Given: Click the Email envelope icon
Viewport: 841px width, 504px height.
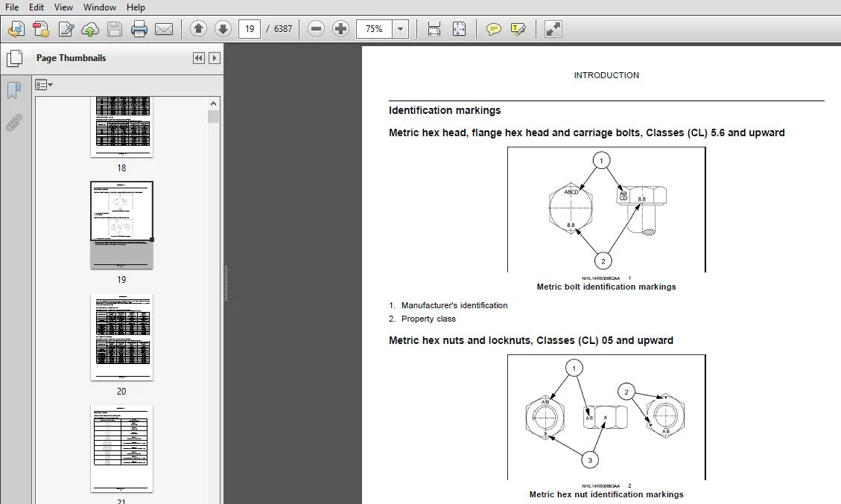Looking at the screenshot, I should [x=164, y=29].
